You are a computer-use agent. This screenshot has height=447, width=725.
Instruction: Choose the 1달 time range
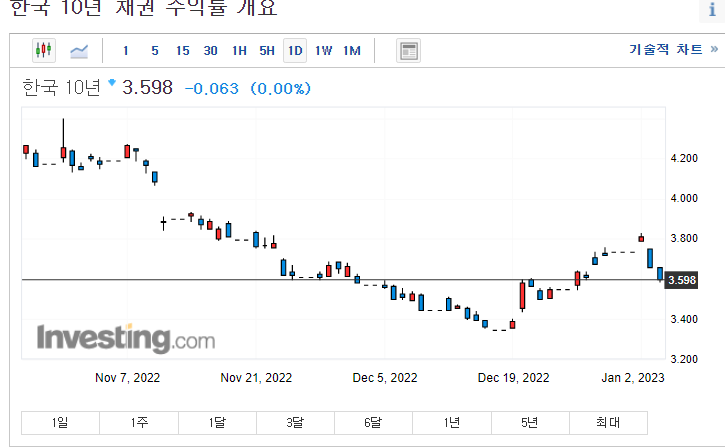(x=217, y=423)
